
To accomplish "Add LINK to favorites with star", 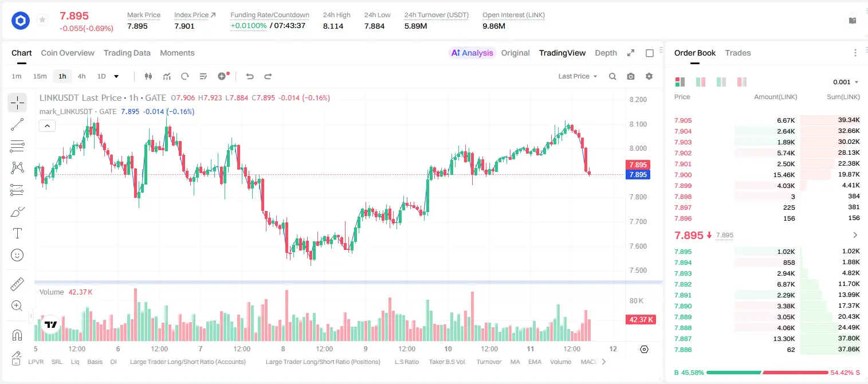I will (42, 20).
